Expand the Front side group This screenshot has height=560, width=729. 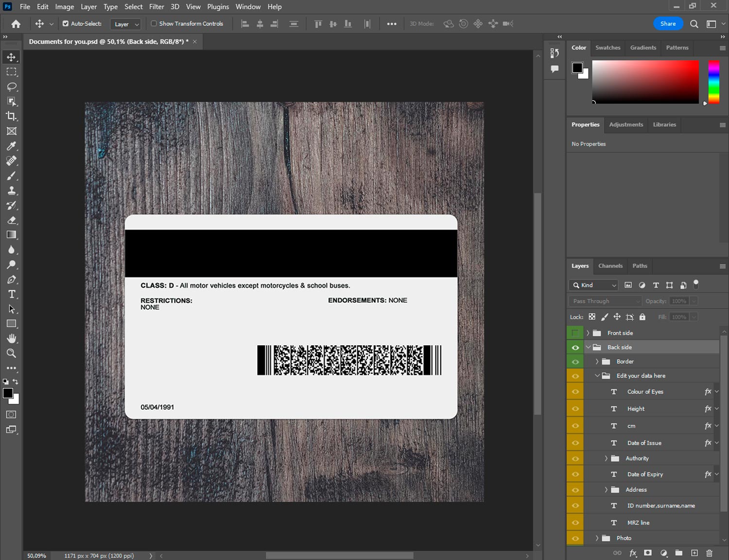[x=588, y=333]
